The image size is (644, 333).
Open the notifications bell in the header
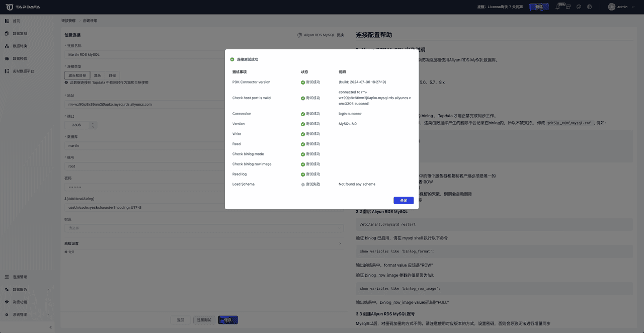click(557, 7)
